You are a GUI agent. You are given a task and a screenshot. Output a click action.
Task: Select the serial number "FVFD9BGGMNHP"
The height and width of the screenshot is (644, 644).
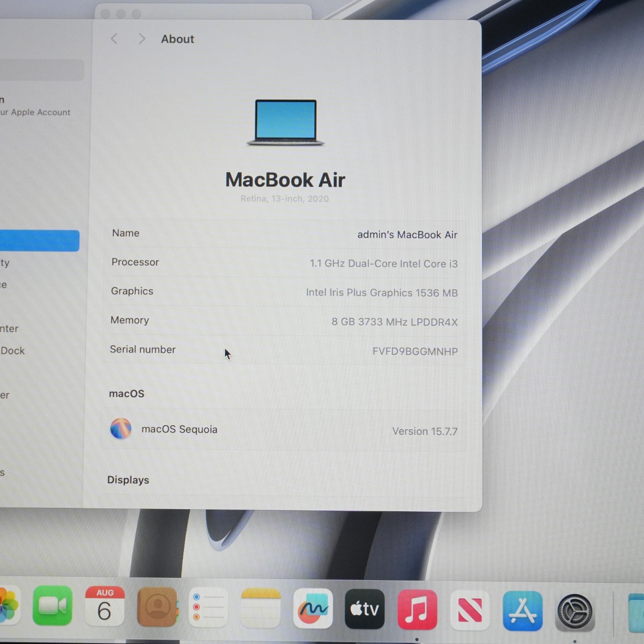pyautogui.click(x=415, y=352)
